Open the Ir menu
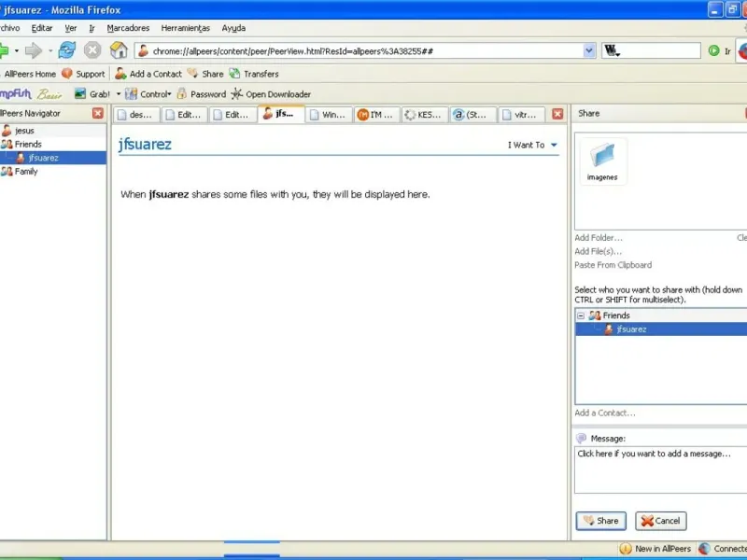747x560 pixels. pyautogui.click(x=92, y=28)
